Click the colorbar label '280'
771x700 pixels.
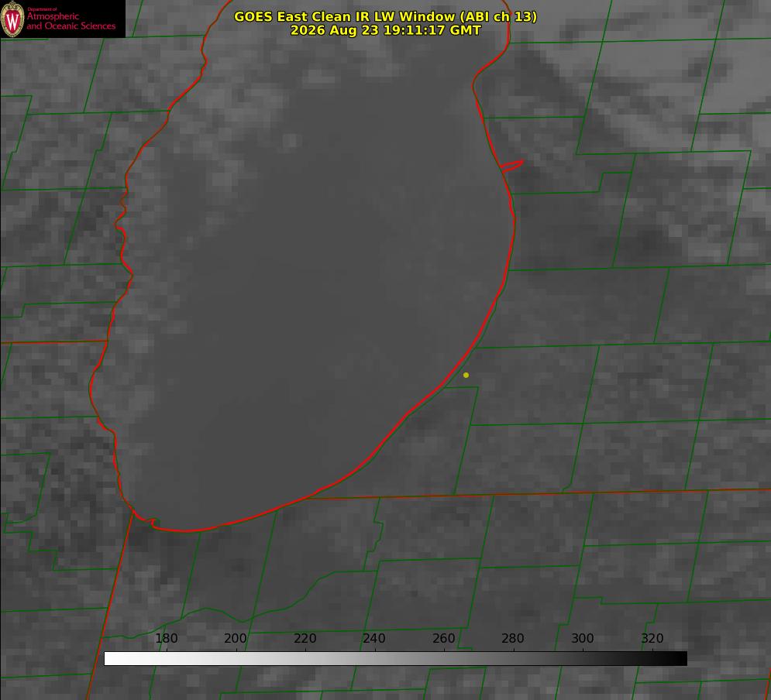pyautogui.click(x=513, y=638)
